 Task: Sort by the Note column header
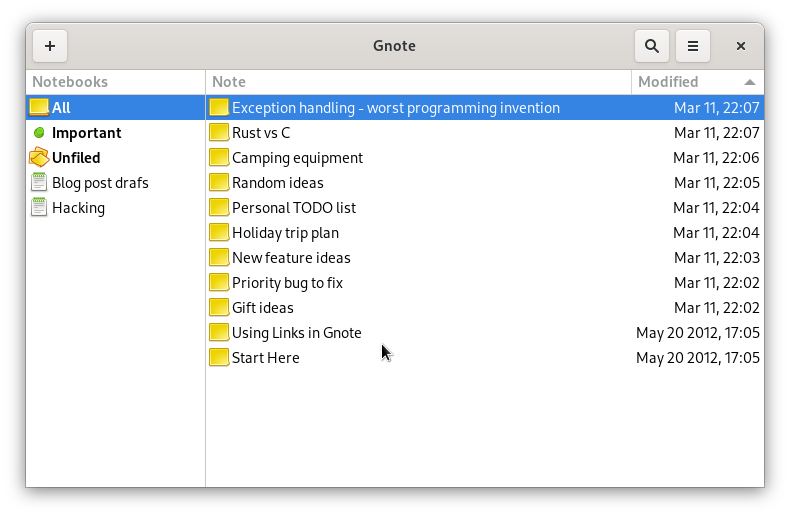[x=418, y=82]
